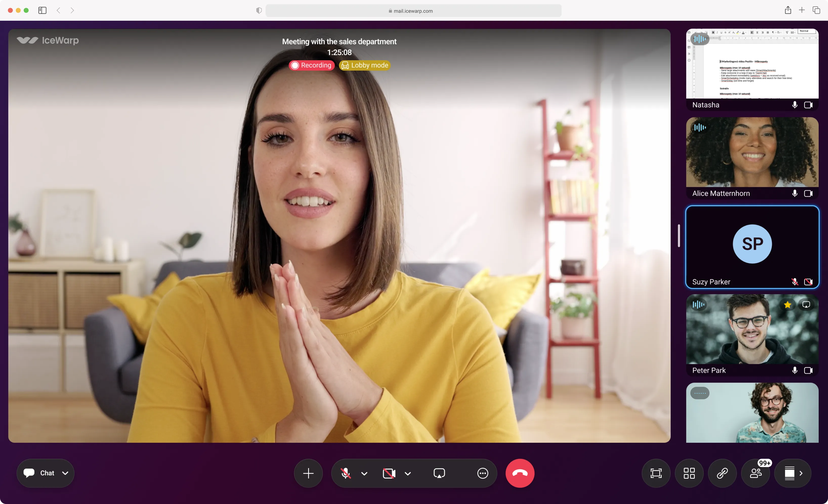Copy the meeting invite link icon
This screenshot has width=828, height=504.
722,473
